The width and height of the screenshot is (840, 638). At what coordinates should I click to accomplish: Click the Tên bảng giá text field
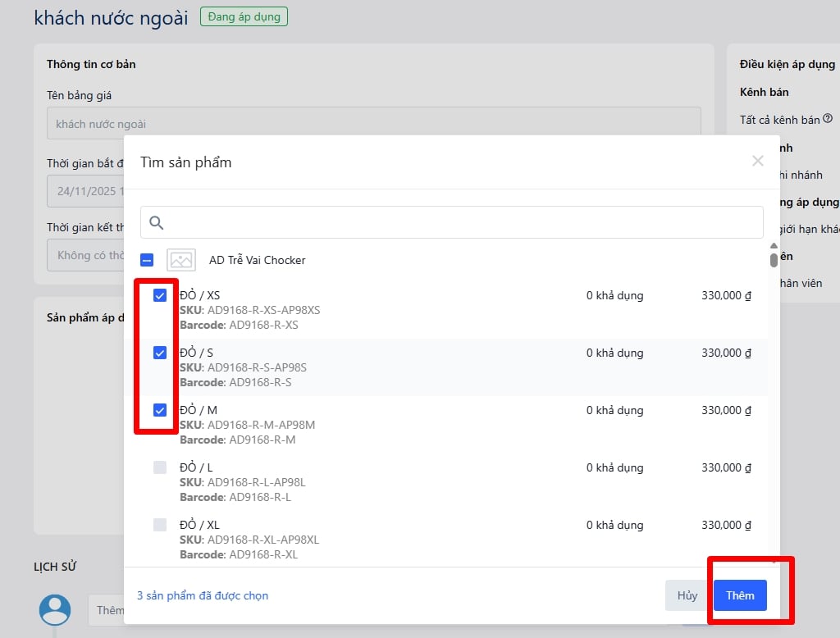[373, 124]
